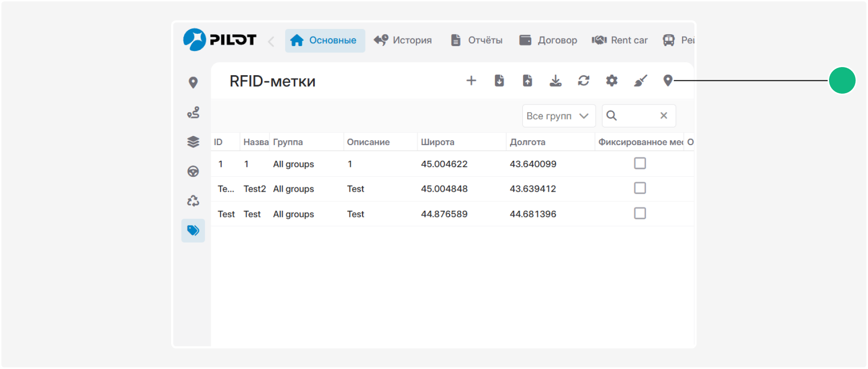Click the broom clear icon
The image size is (868, 369).
click(x=640, y=81)
